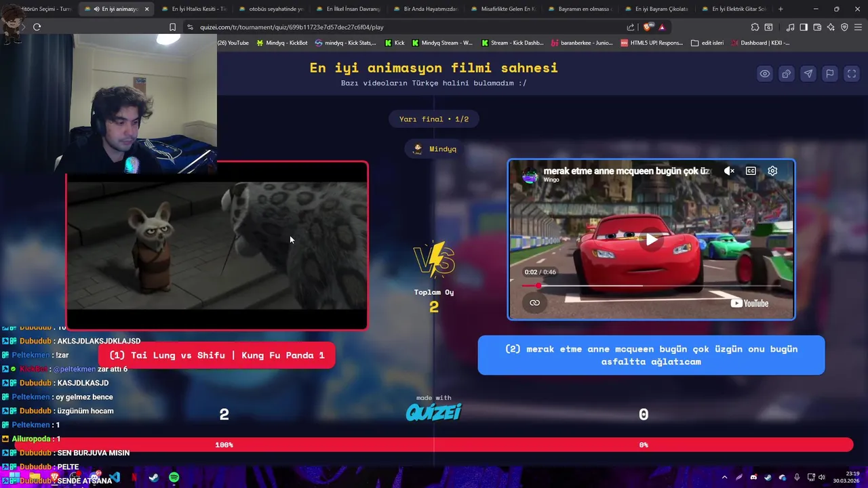Open video on YouTube via the logo

pyautogui.click(x=749, y=303)
